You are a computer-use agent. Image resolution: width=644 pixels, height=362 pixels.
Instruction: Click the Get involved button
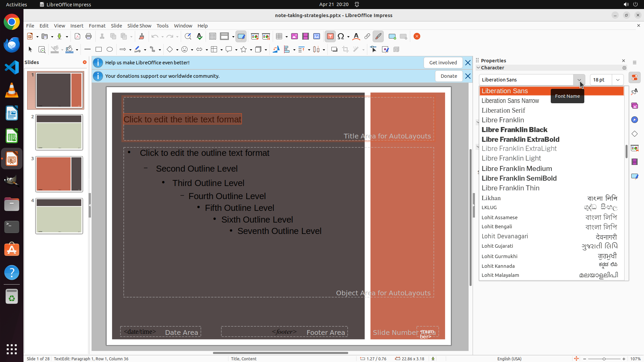click(x=443, y=63)
